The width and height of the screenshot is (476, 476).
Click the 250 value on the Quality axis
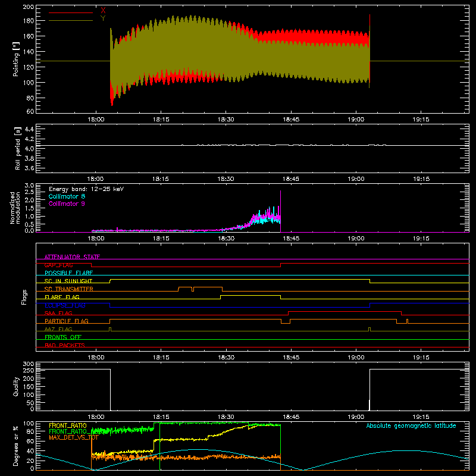(x=29, y=371)
